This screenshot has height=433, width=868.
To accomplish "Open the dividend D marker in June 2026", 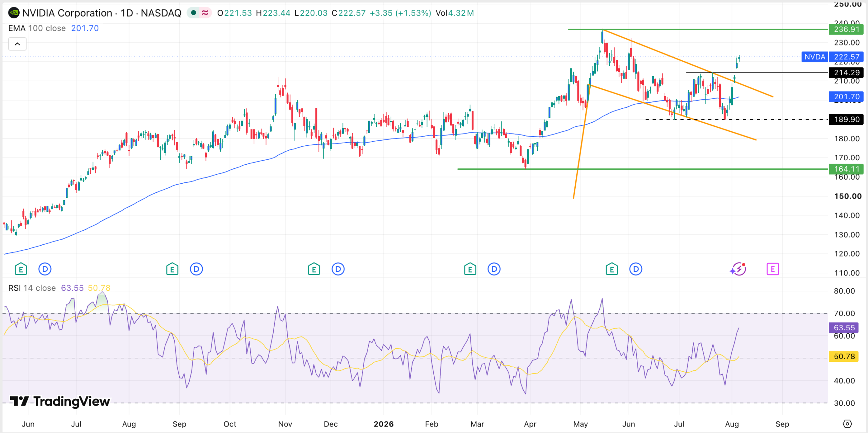I will [x=636, y=269].
